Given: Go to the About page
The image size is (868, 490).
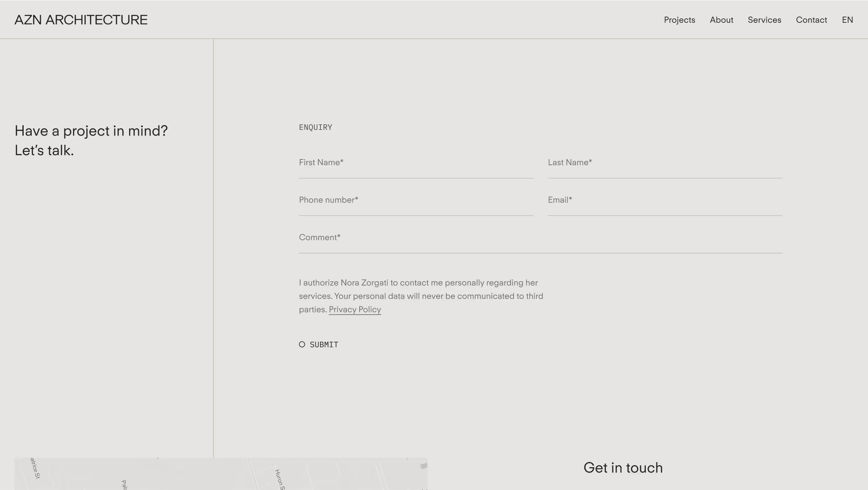Looking at the screenshot, I should tap(721, 20).
